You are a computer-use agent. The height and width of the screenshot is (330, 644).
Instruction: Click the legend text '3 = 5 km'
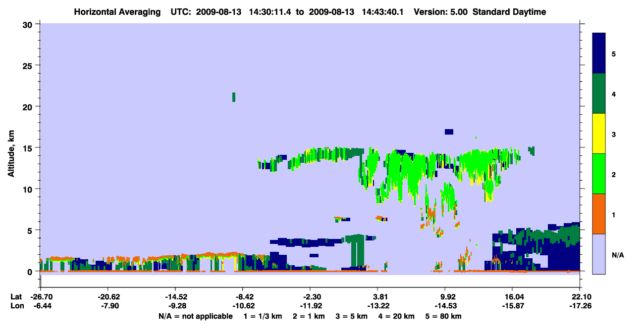pyautogui.click(x=351, y=316)
